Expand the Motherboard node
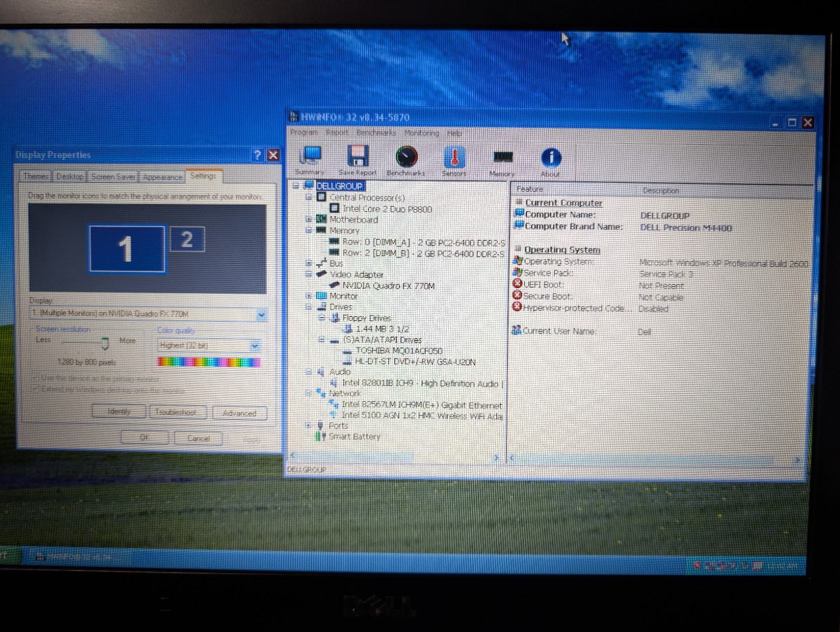Screen dimensions: 840x632 click(309, 219)
